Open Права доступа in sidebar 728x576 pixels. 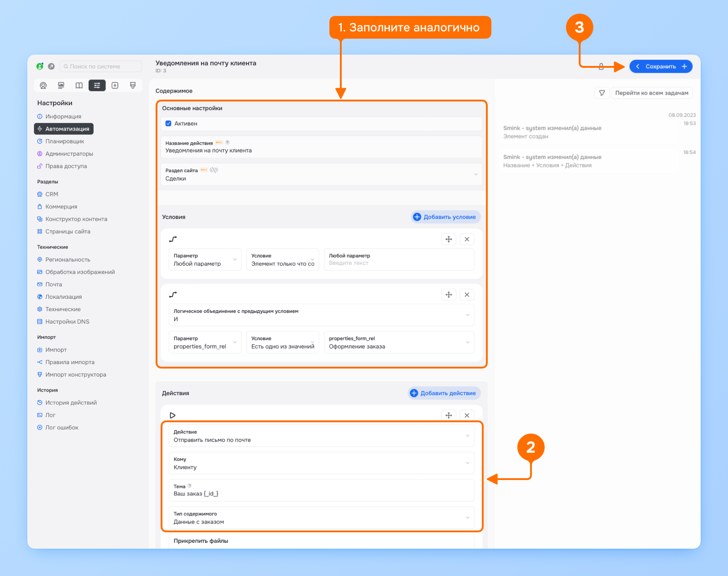tap(62, 166)
